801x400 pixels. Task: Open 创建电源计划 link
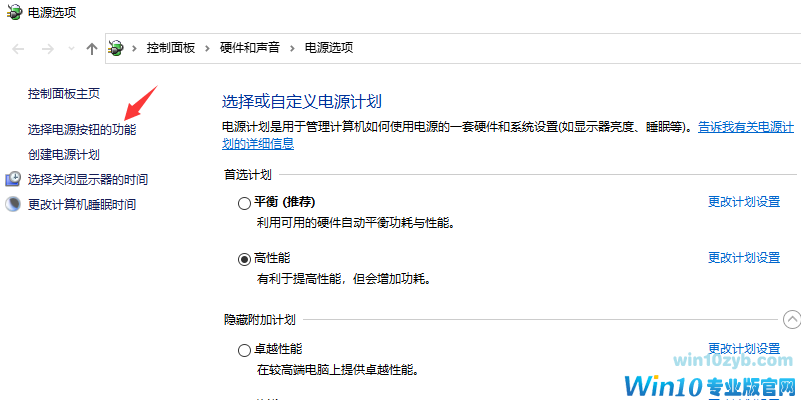pos(64,155)
